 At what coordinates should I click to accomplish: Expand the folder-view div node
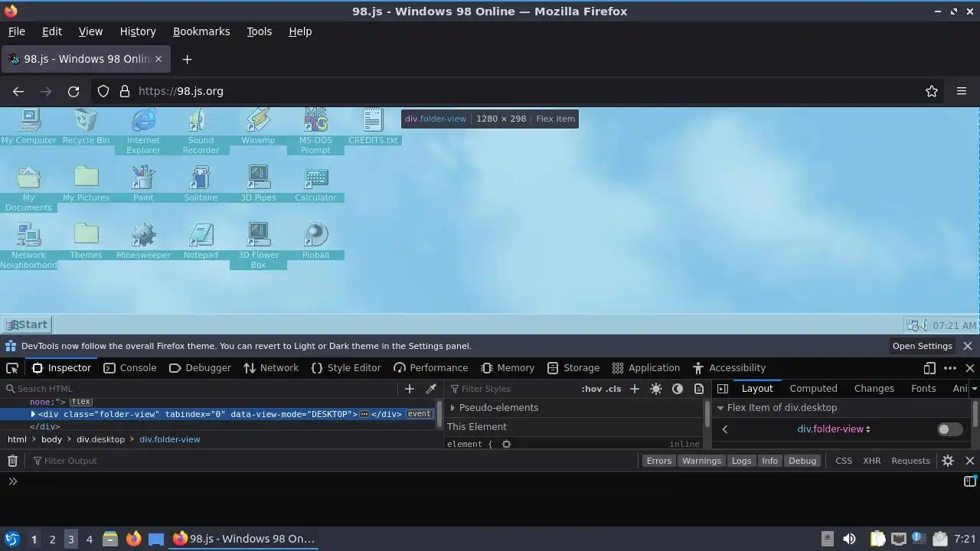(33, 414)
